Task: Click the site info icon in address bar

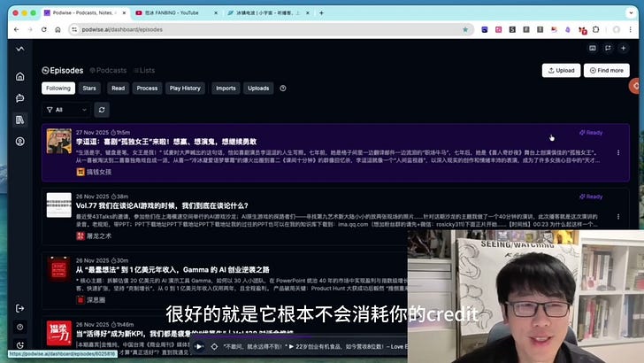Action: coord(74,29)
